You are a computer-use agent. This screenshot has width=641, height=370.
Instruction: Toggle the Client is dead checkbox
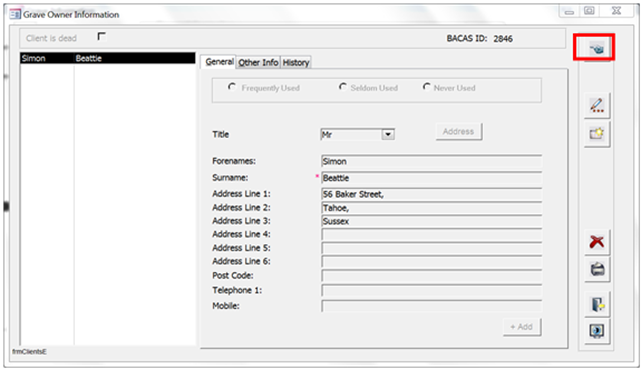pyautogui.click(x=101, y=37)
